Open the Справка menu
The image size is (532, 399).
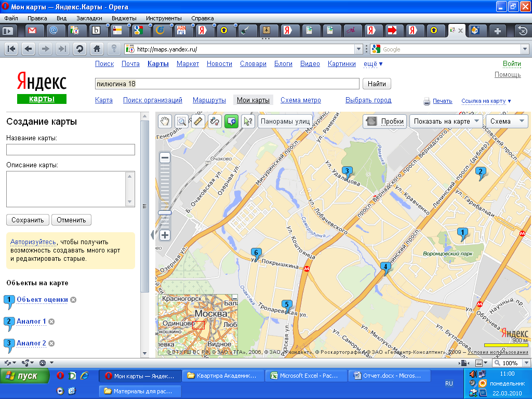coord(203,18)
